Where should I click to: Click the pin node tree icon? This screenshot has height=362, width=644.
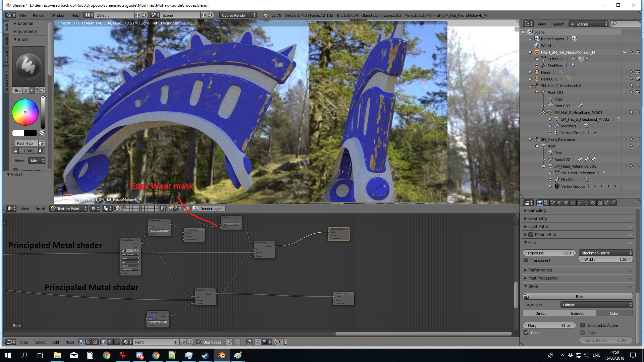click(x=229, y=342)
